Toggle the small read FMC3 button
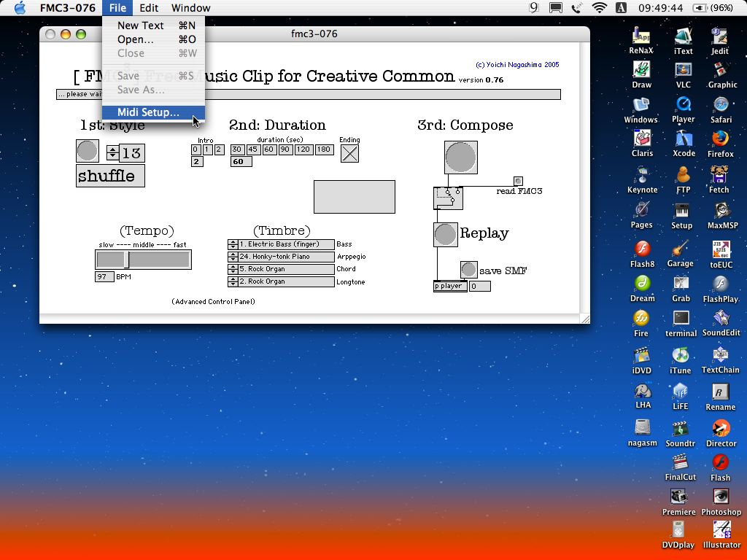Viewport: 747px width, 560px height. coord(518,181)
